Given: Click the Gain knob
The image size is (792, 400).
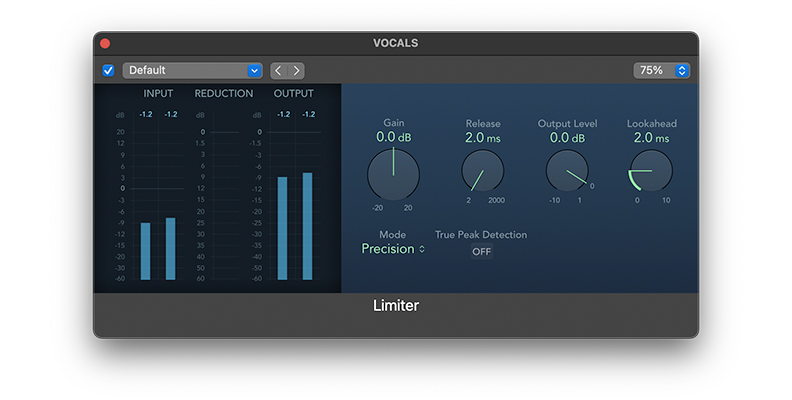Looking at the screenshot, I should [x=393, y=175].
